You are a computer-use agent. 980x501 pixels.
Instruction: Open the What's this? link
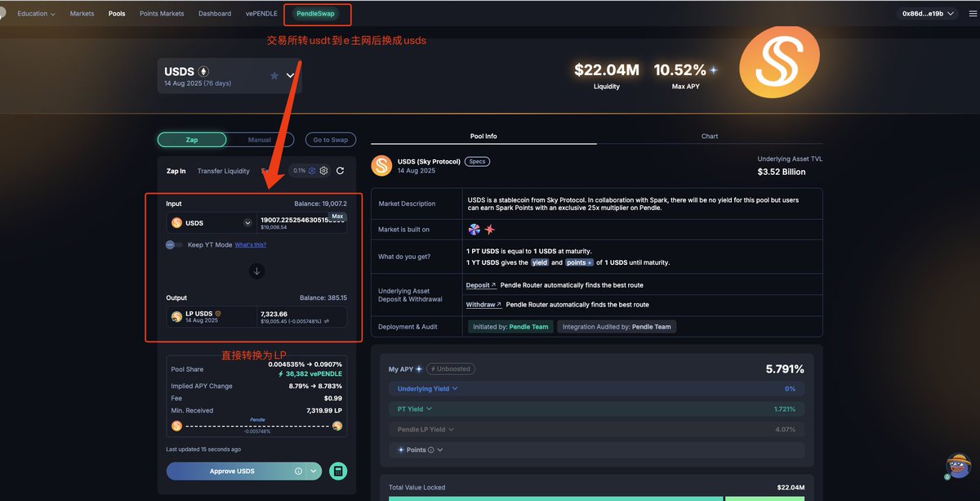click(251, 244)
